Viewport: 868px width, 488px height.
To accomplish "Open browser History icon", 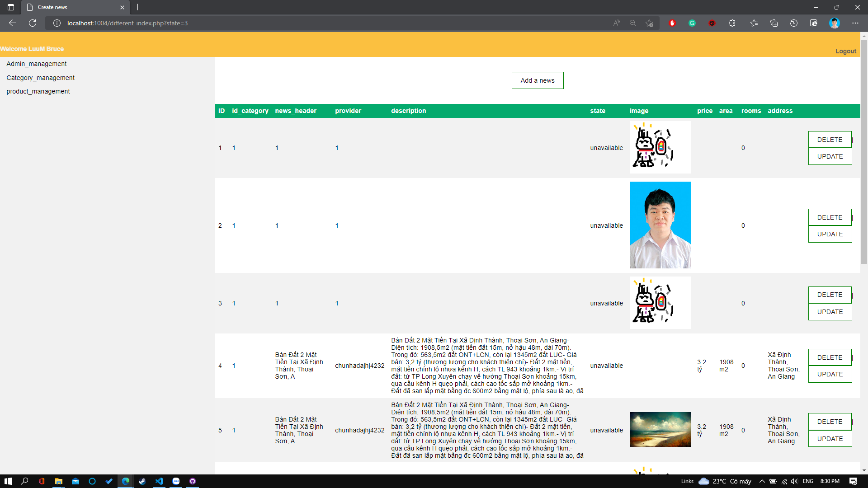I will coord(793,23).
